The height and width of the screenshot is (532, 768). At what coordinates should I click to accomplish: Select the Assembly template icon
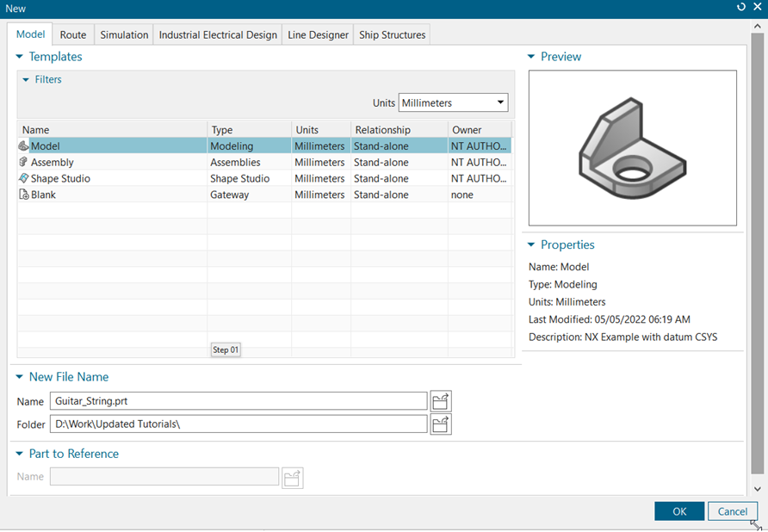point(23,162)
